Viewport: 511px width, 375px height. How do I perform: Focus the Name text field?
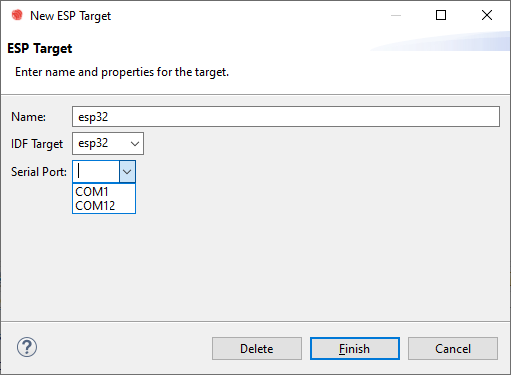(x=286, y=117)
